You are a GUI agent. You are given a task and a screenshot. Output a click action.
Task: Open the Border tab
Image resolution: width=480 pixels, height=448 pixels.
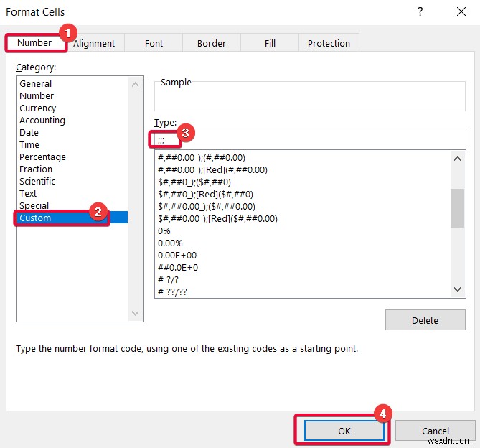point(212,43)
